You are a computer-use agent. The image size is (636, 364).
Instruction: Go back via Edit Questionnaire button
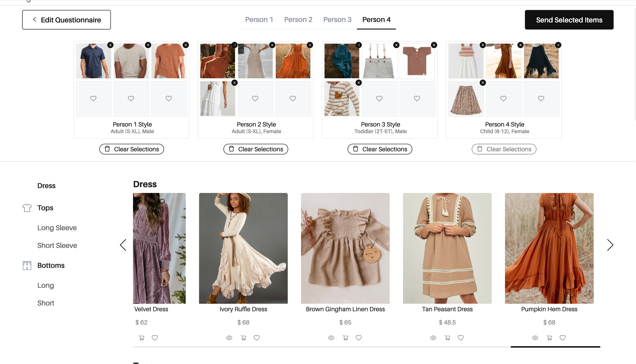coord(66,20)
